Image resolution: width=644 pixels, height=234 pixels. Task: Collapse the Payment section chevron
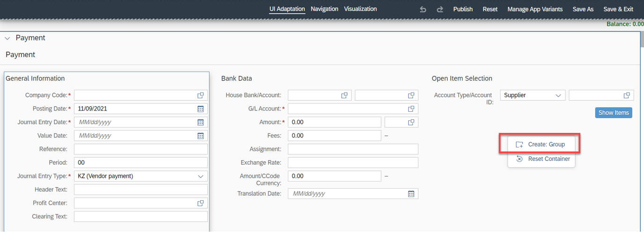pos(7,38)
